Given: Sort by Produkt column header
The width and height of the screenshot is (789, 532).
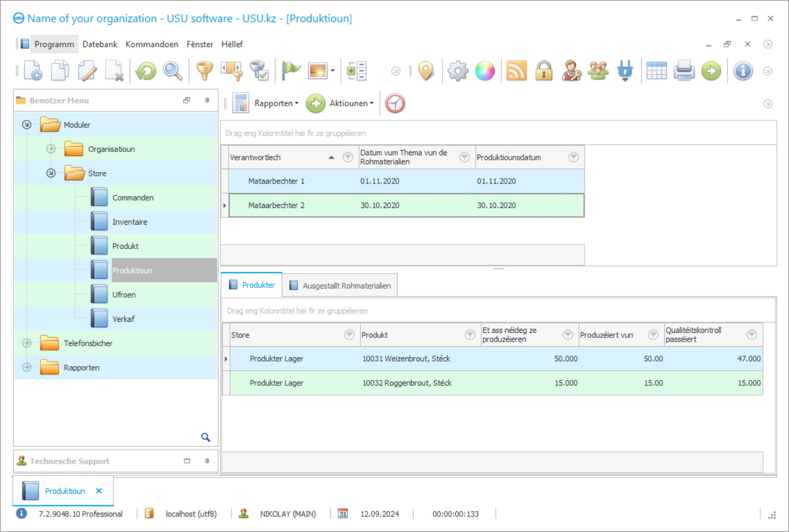Looking at the screenshot, I should pyautogui.click(x=375, y=335).
